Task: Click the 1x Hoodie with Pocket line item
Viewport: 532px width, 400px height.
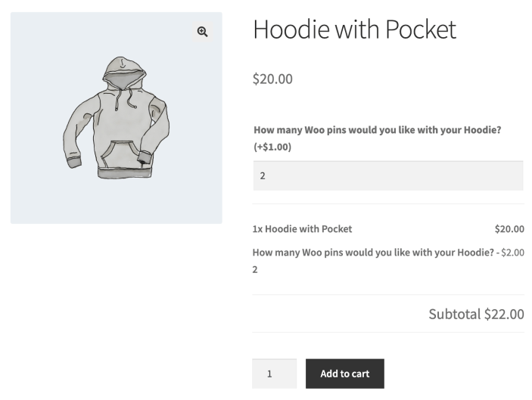Action: (x=302, y=228)
